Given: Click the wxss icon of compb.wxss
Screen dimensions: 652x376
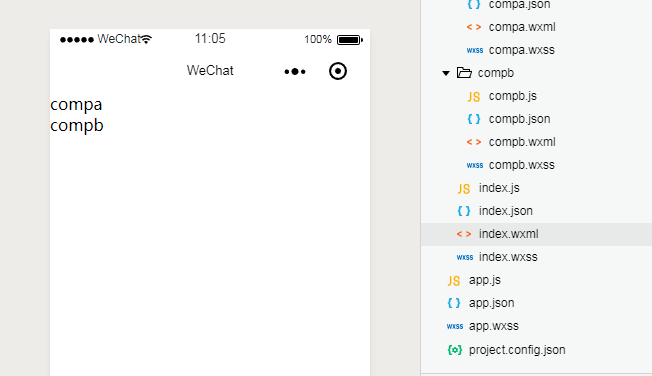Looking at the screenshot, I should click(x=474, y=165).
